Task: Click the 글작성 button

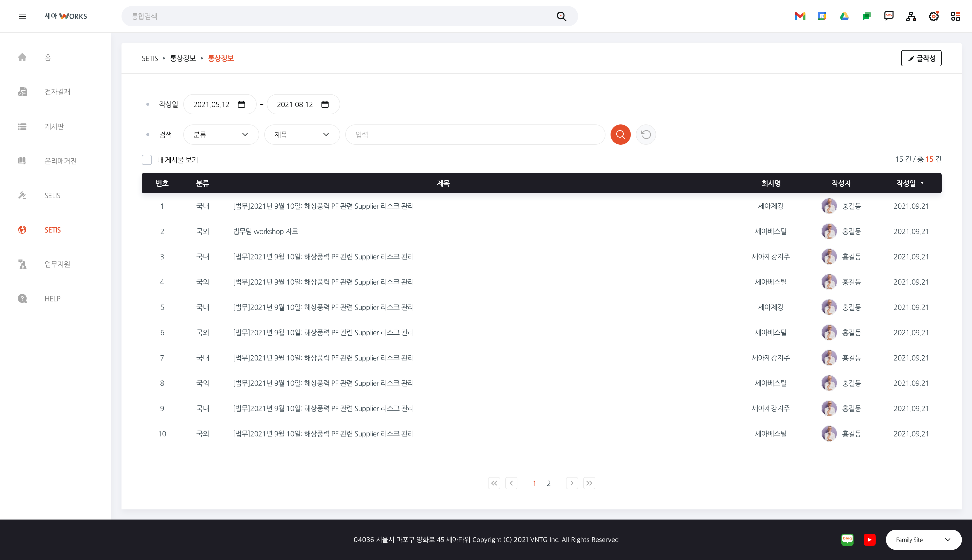Action: pyautogui.click(x=921, y=58)
